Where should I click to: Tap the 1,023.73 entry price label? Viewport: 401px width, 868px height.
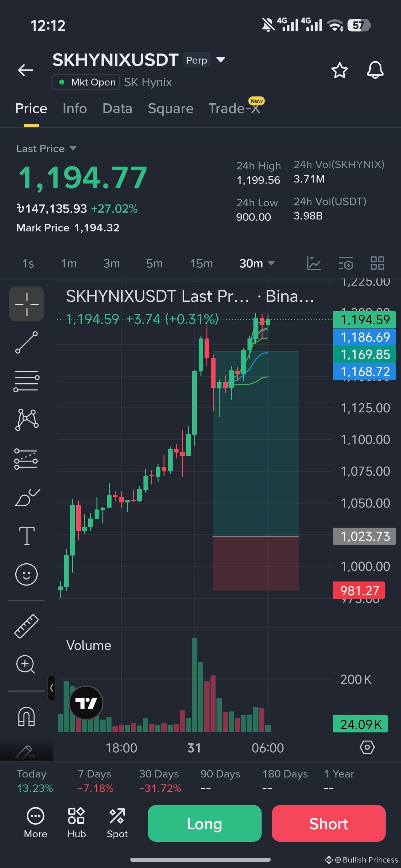[364, 536]
